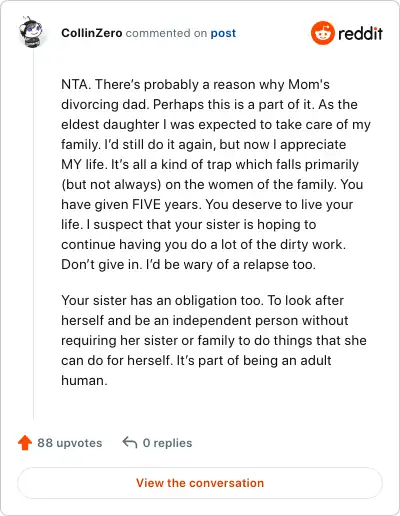Click the capitalized word "FIVE" in comment
400x516 pixels.
coord(146,204)
